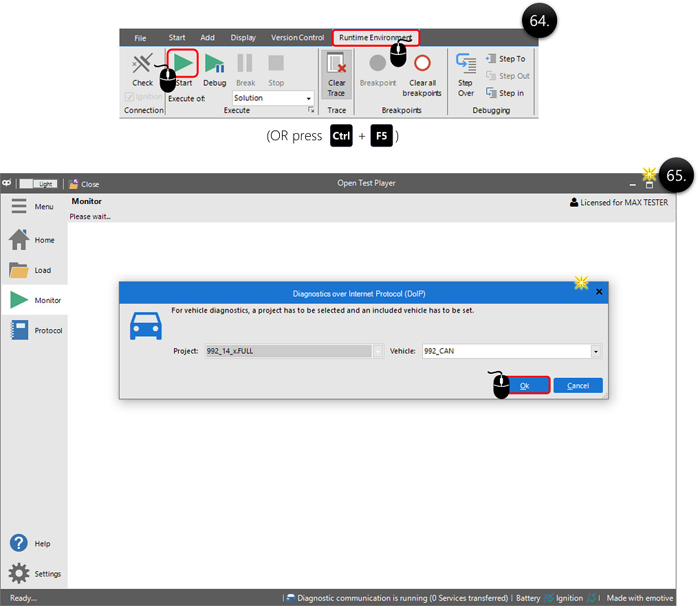The height and width of the screenshot is (606, 700).
Task: Click the Clear all breakpoints icon
Action: (x=422, y=64)
